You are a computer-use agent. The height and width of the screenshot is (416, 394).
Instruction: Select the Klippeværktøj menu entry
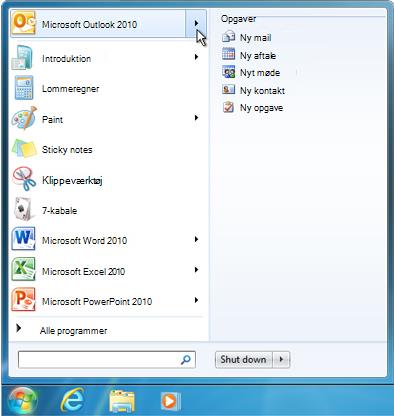coord(107,180)
